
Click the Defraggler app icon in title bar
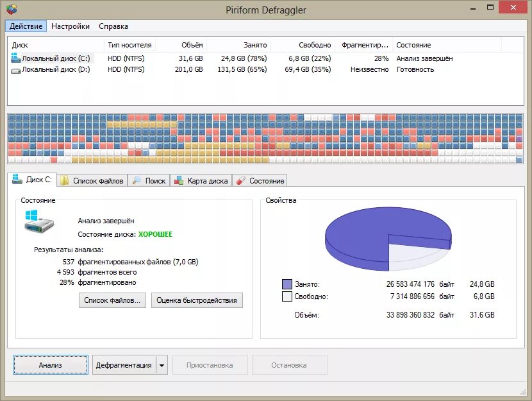coord(12,9)
